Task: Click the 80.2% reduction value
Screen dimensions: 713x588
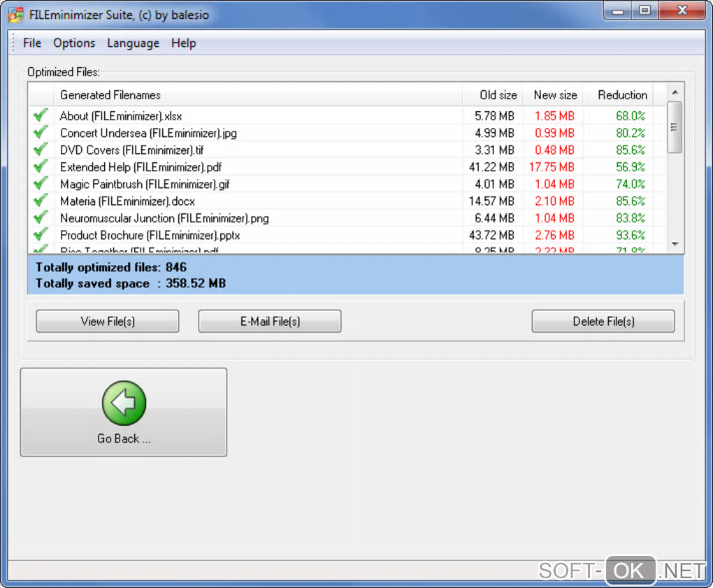Action: point(631,134)
